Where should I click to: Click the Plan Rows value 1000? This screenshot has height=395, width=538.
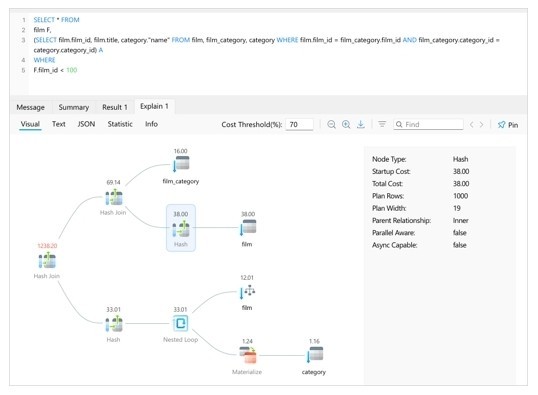[x=460, y=196]
